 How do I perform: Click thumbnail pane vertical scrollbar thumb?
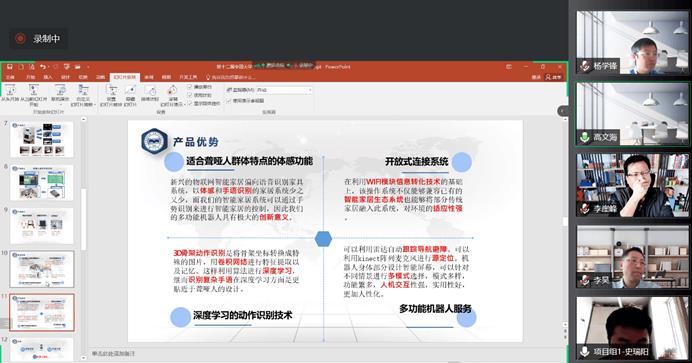click(83, 219)
